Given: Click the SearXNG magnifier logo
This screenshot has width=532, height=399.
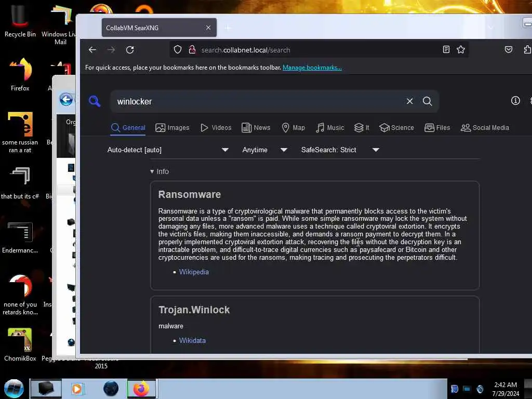Looking at the screenshot, I should (95, 101).
